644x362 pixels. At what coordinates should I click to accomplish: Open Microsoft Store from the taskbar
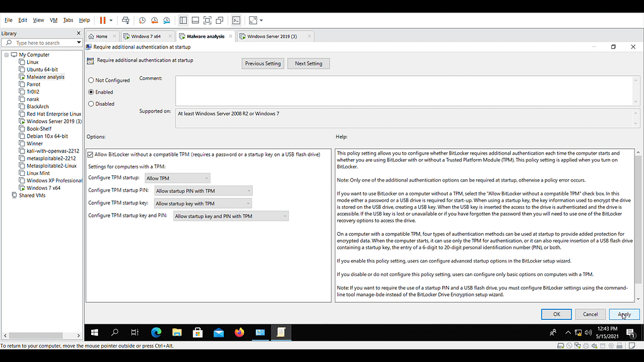click(x=197, y=332)
